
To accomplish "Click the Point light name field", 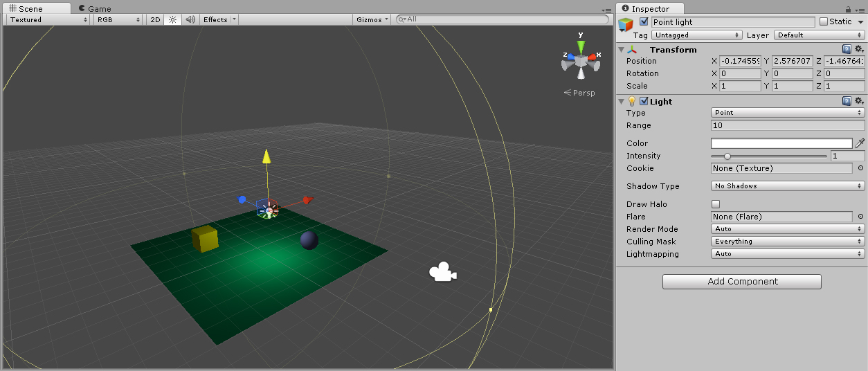I will pos(733,22).
